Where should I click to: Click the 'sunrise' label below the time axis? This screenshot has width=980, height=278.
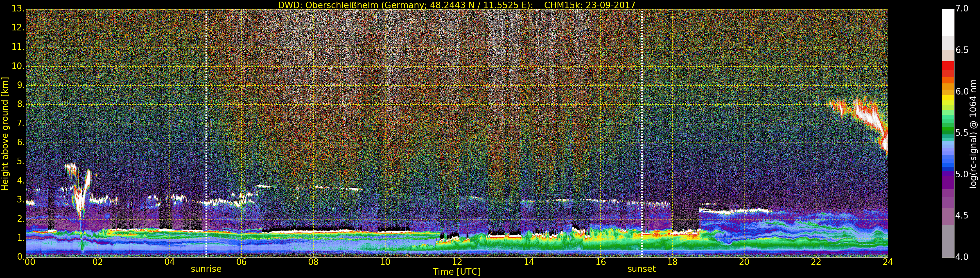[206, 269]
